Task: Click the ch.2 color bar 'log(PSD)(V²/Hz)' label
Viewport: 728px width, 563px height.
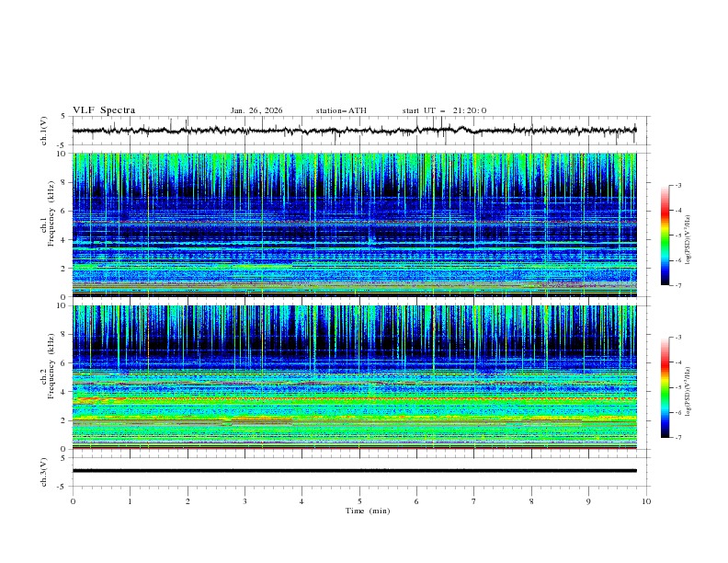Action: [x=688, y=392]
